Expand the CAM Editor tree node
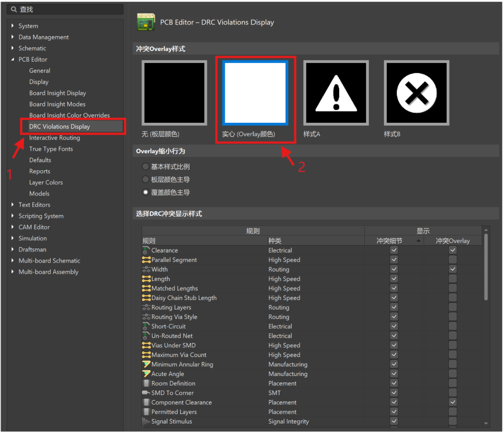The width and height of the screenshot is (504, 433). click(13, 227)
